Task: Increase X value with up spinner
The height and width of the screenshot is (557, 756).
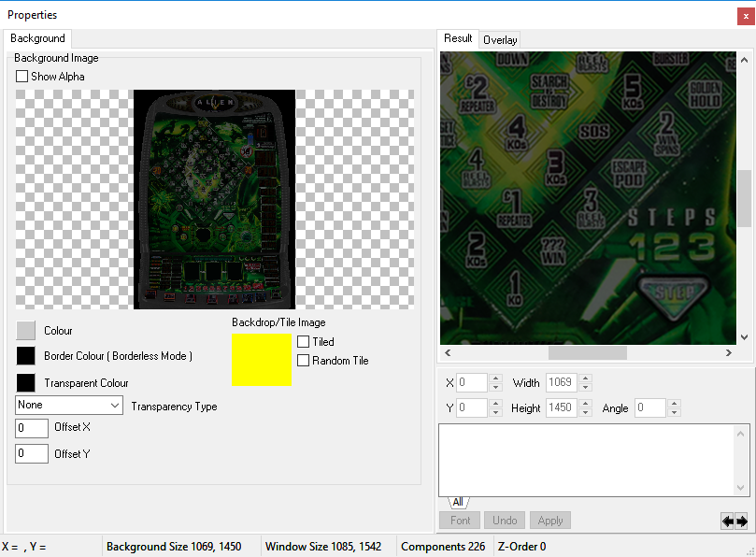Action: [495, 378]
